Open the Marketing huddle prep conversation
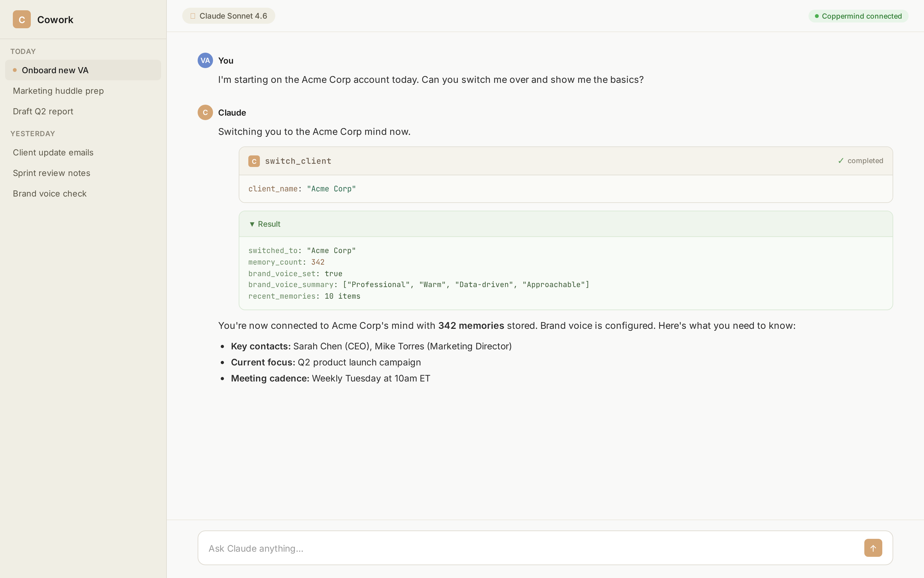924x578 pixels. 83,91
